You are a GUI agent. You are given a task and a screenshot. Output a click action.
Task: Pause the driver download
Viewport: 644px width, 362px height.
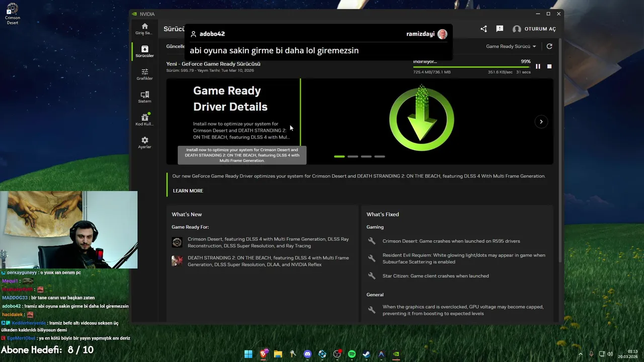(538, 66)
